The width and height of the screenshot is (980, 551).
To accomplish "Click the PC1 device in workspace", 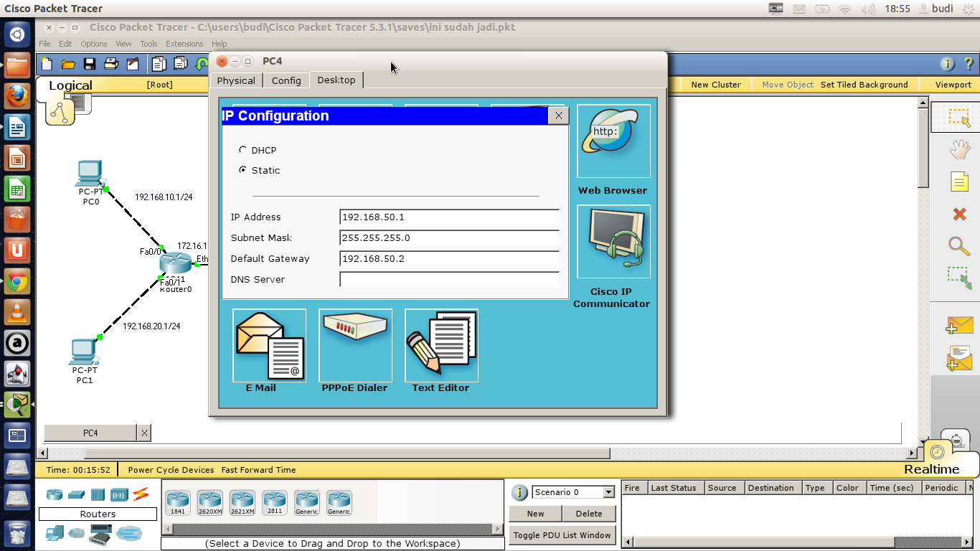I will (x=84, y=352).
